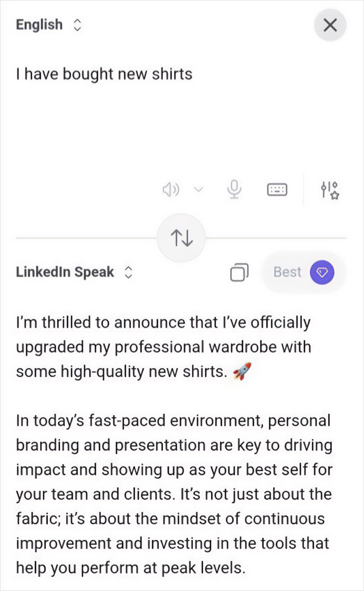Open the on-screen keyboard input

[277, 189]
